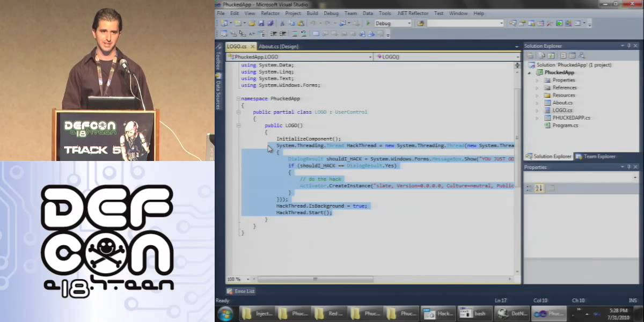
Task: Click the Paste toolbar icon
Action: click(x=301, y=23)
